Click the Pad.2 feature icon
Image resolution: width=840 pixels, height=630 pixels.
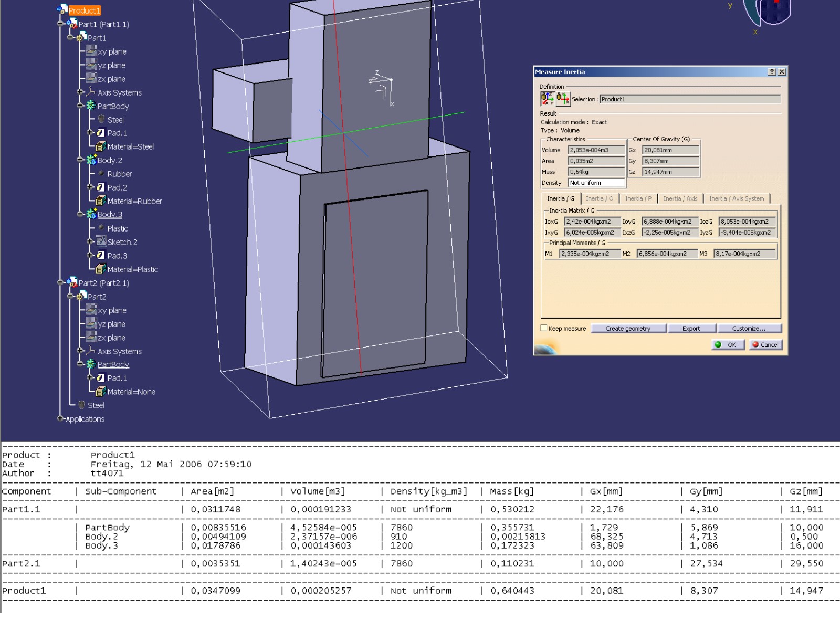coord(101,187)
